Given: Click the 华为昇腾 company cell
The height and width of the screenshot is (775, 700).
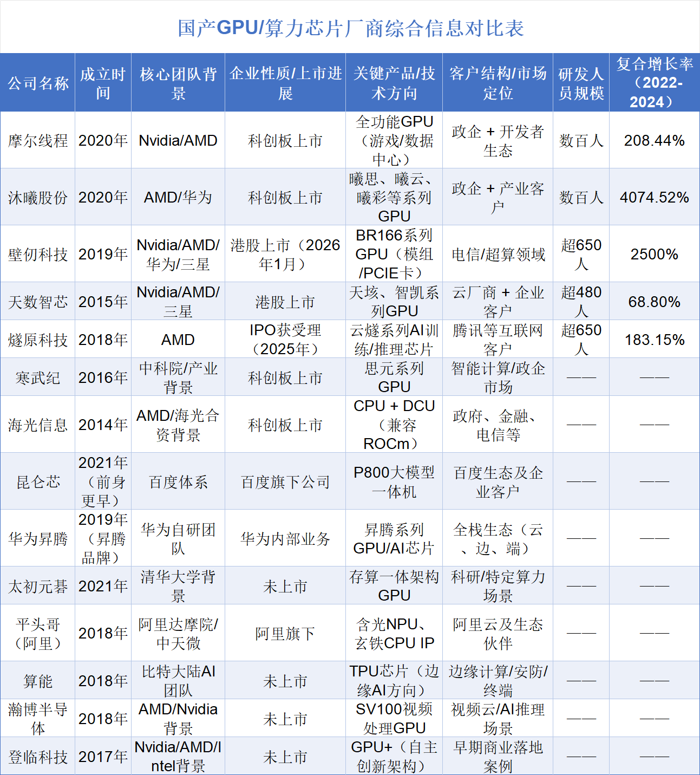Looking at the screenshot, I should point(38,538).
